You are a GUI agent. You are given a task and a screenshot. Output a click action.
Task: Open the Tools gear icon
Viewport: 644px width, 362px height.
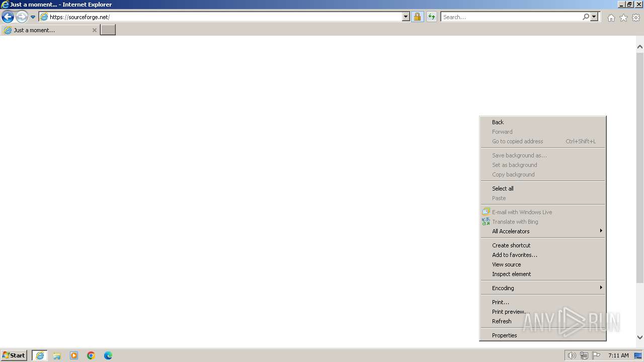(636, 18)
